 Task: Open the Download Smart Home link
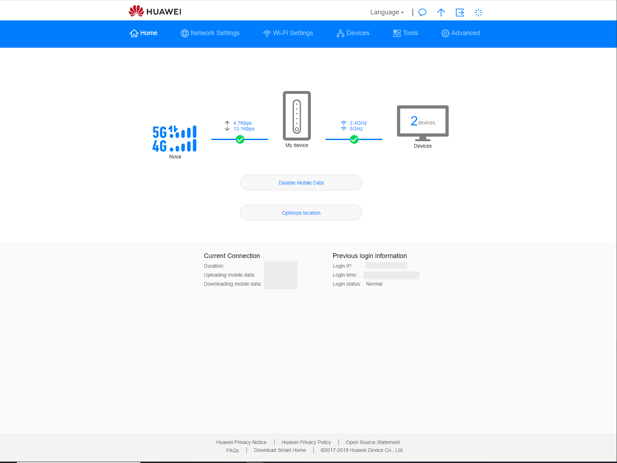[x=280, y=450]
